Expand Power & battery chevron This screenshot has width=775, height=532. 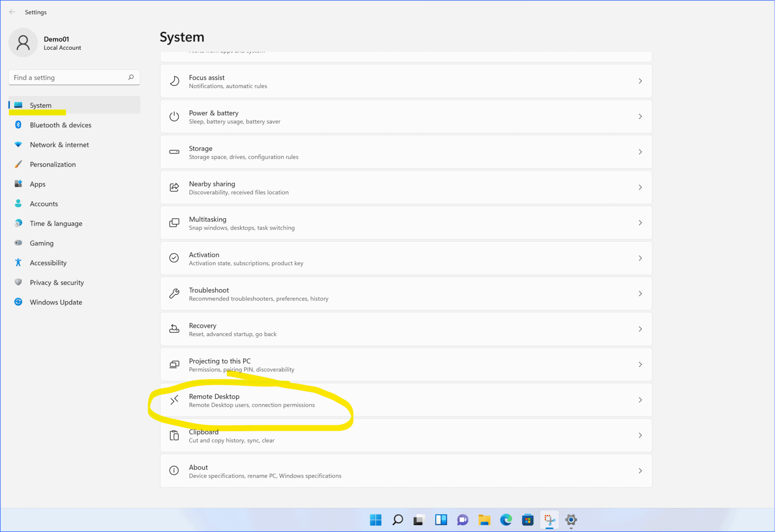640,117
